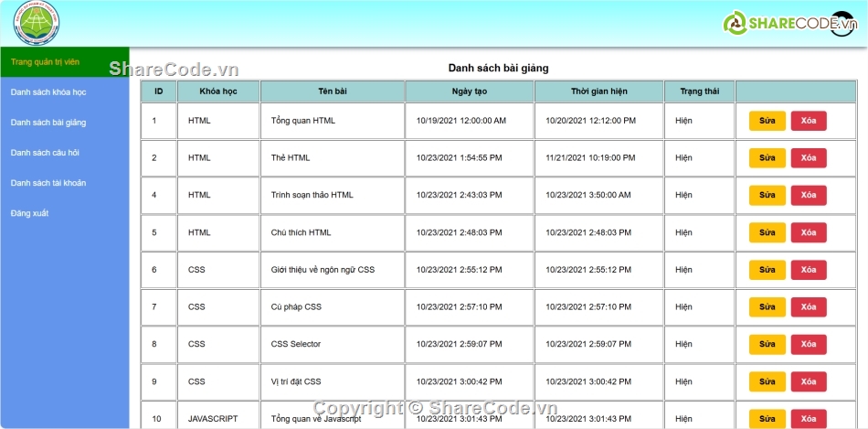Delete the Vị trí đặt CSS lesson
Image resolution: width=868 pixels, height=429 pixels.
pyautogui.click(x=809, y=381)
